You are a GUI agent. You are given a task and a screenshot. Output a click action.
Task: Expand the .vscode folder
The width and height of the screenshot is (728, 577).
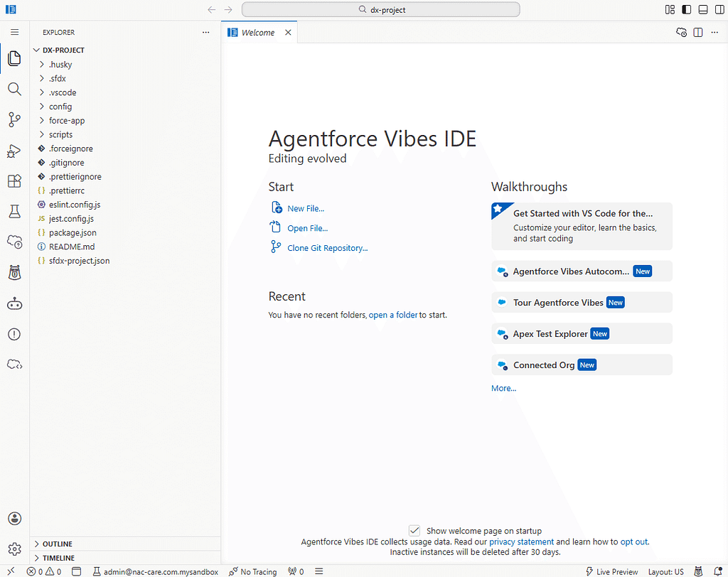pyautogui.click(x=125, y=92)
